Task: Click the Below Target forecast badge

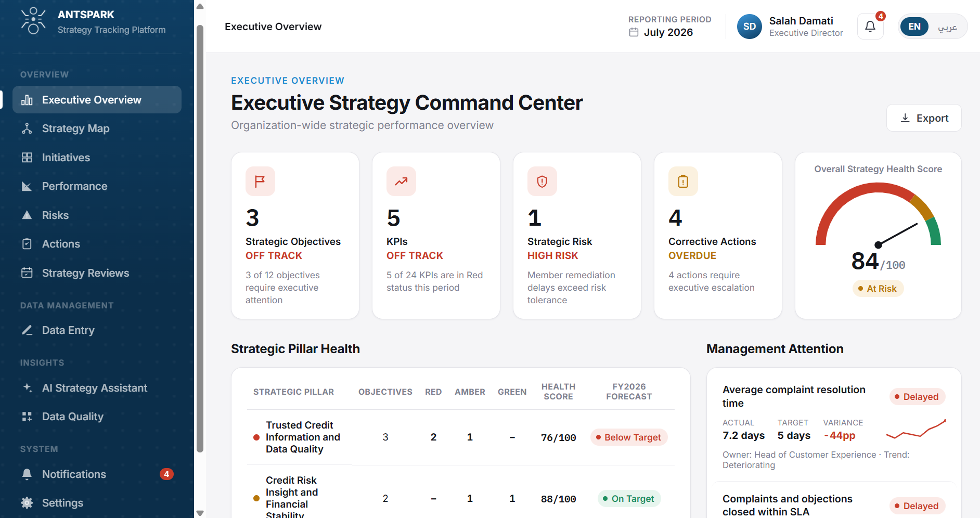Action: (x=628, y=437)
